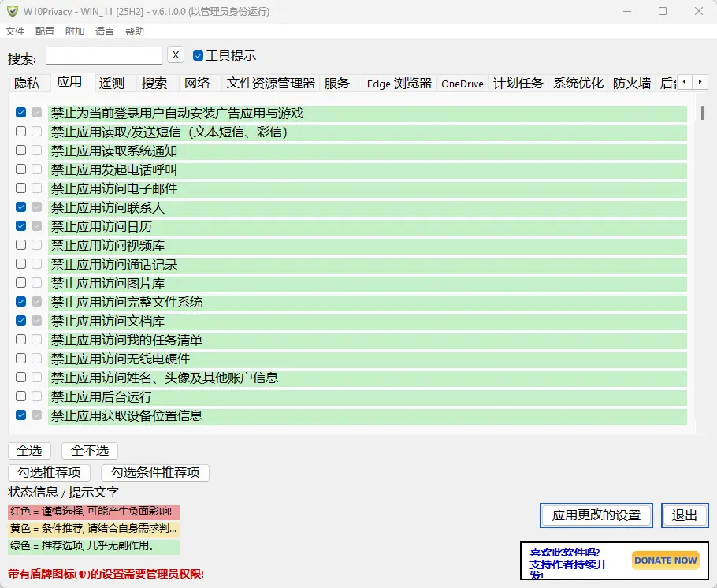
Task: Select the 禁止应用读取系统通知 row text
Action: tap(114, 151)
